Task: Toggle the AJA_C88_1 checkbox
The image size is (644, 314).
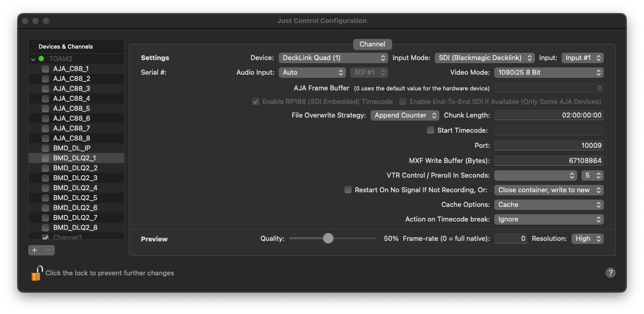Action: [x=45, y=69]
